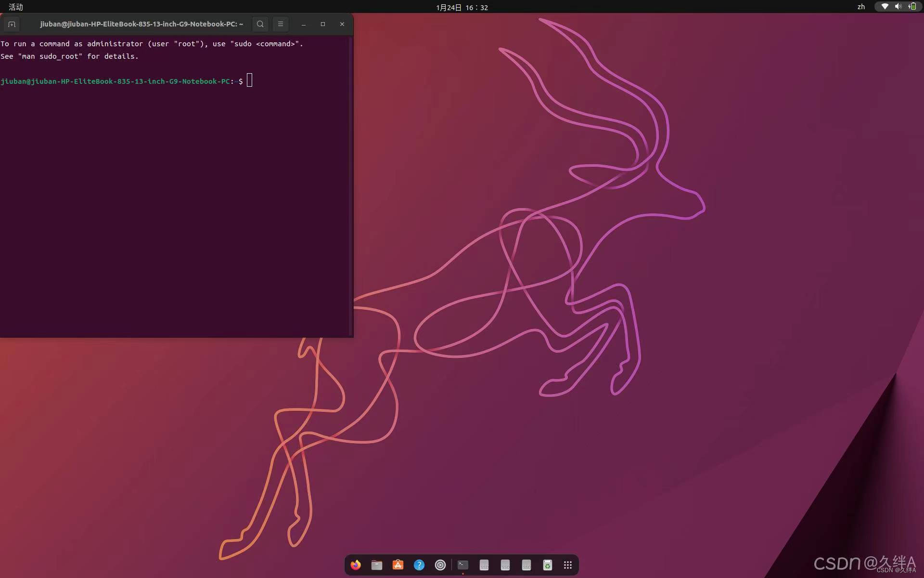
Task: Launch Firefox from the dock
Action: 356,565
